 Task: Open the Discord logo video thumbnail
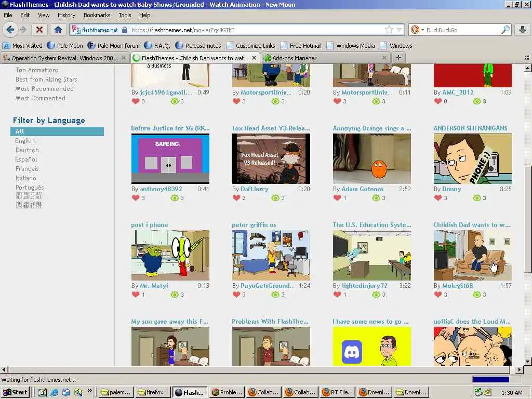pos(372,346)
